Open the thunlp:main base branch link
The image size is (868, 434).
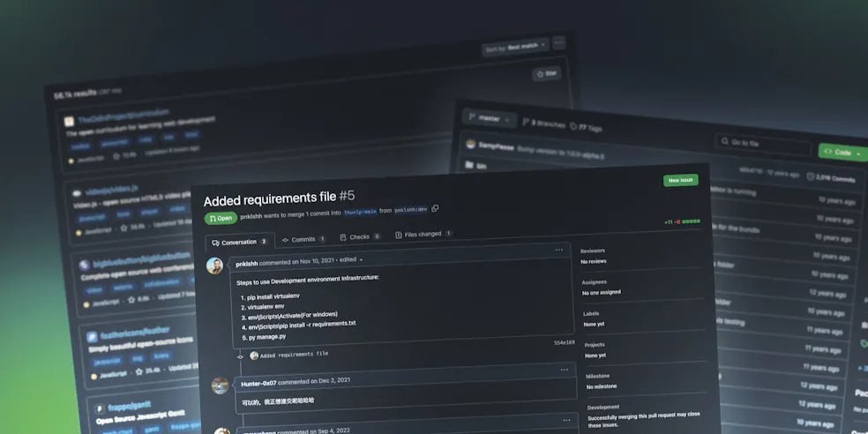point(360,212)
